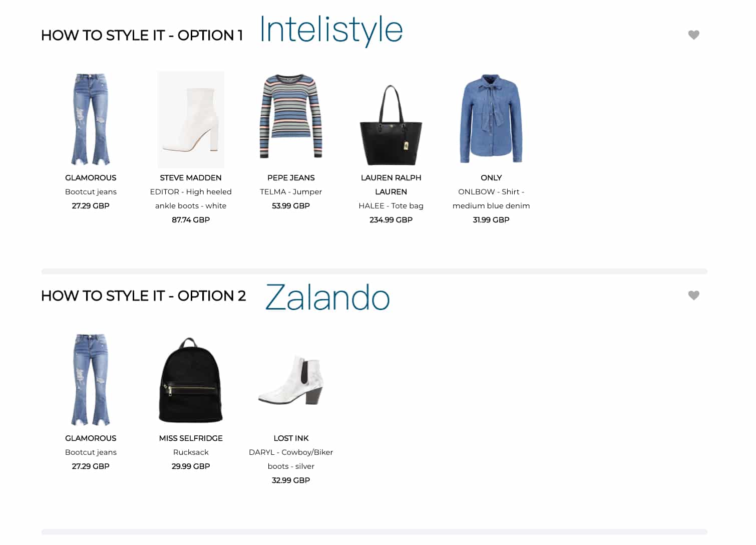Open Glamorous bootcut jeans image in Option 2
Viewport: 756px width, 545px height.
(x=91, y=380)
